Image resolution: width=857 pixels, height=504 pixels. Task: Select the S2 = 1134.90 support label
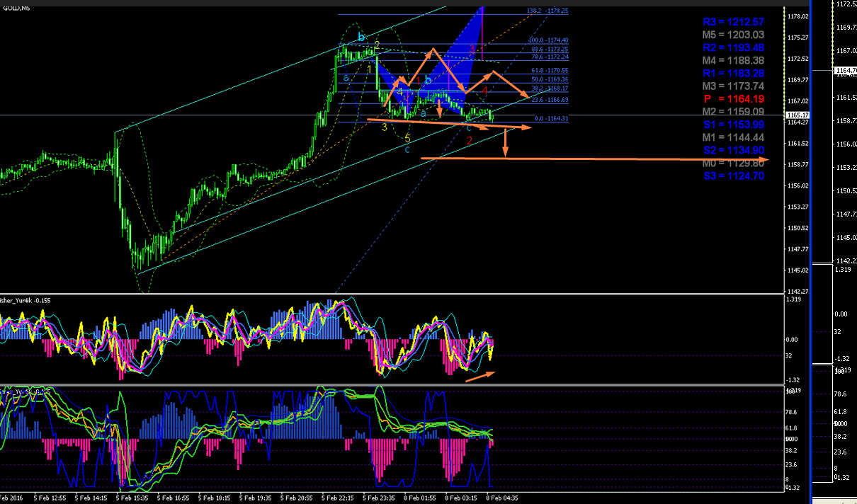tap(734, 150)
